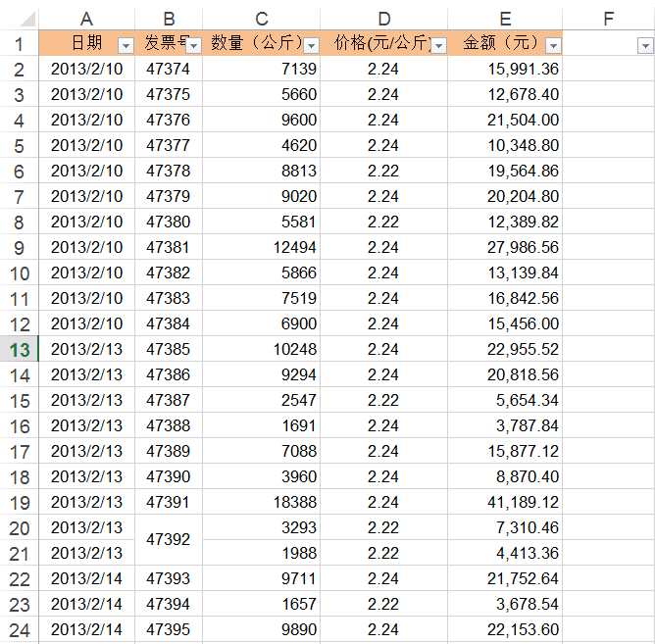Click the select-all corner triangle
Viewport: 655px width, 644px height.
point(28,20)
